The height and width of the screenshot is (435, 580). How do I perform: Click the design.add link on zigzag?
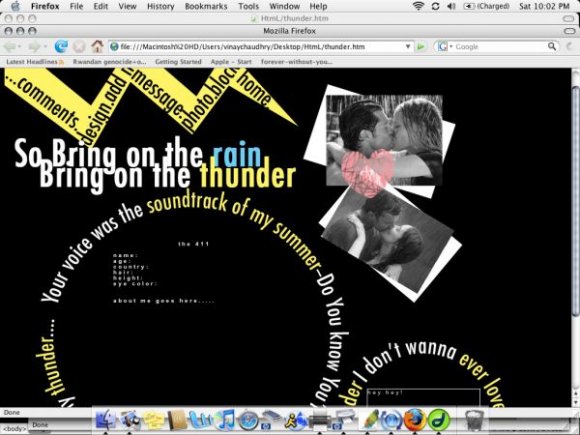tap(105, 111)
